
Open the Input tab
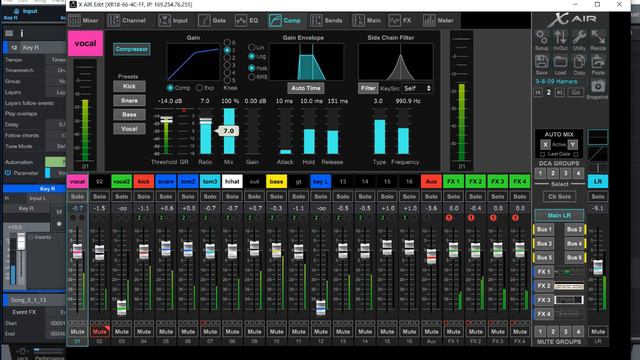point(173,20)
